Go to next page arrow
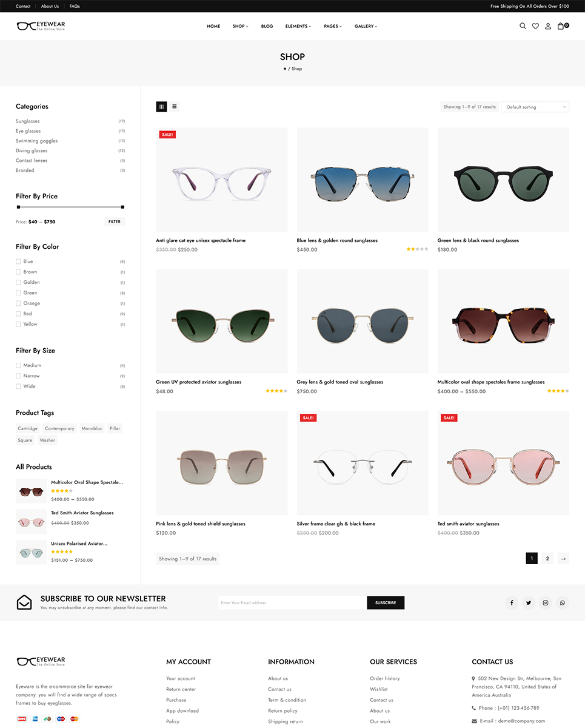 [563, 559]
